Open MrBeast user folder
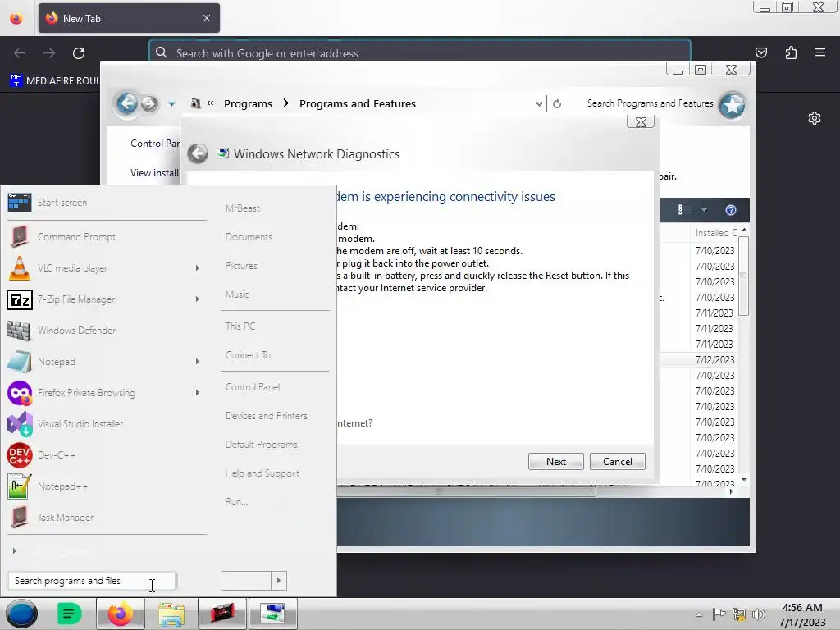Viewport: 840px width, 630px height. [x=243, y=208]
